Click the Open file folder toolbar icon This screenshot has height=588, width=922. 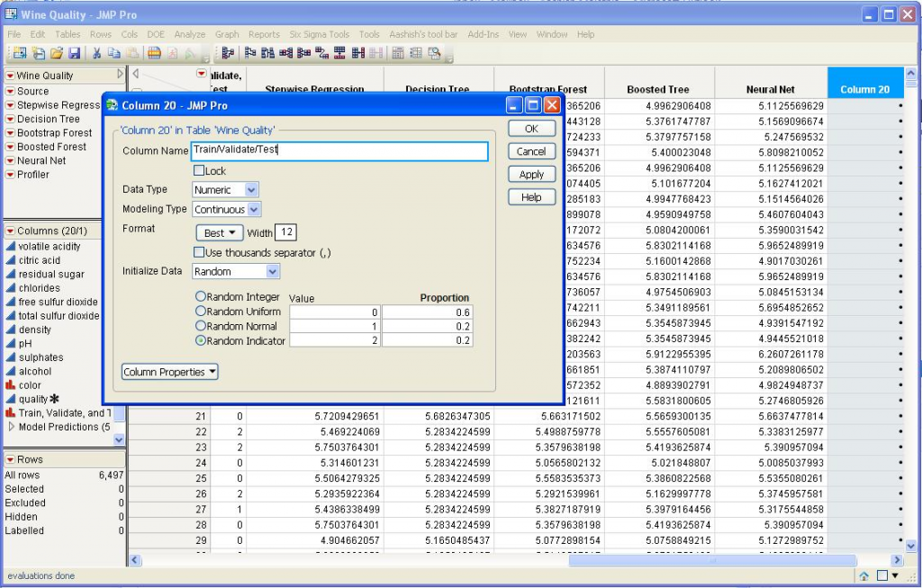[x=57, y=54]
